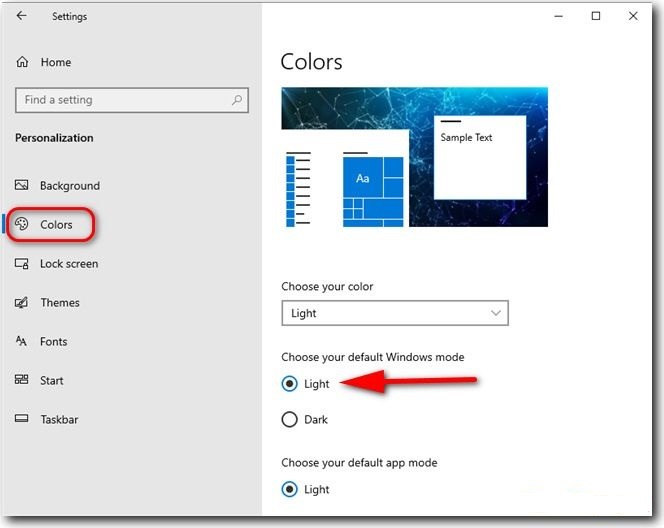Click the Sample Text preview window
664x528 pixels.
480,158
